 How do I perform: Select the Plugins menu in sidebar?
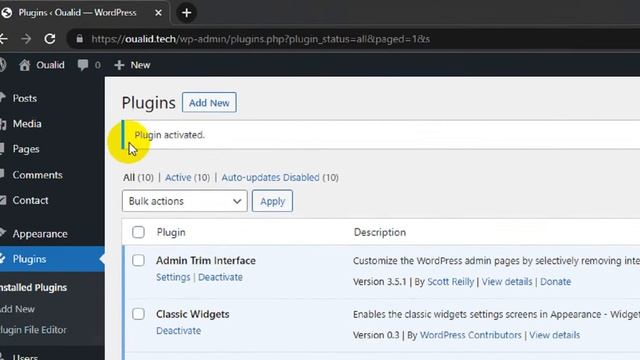29,259
